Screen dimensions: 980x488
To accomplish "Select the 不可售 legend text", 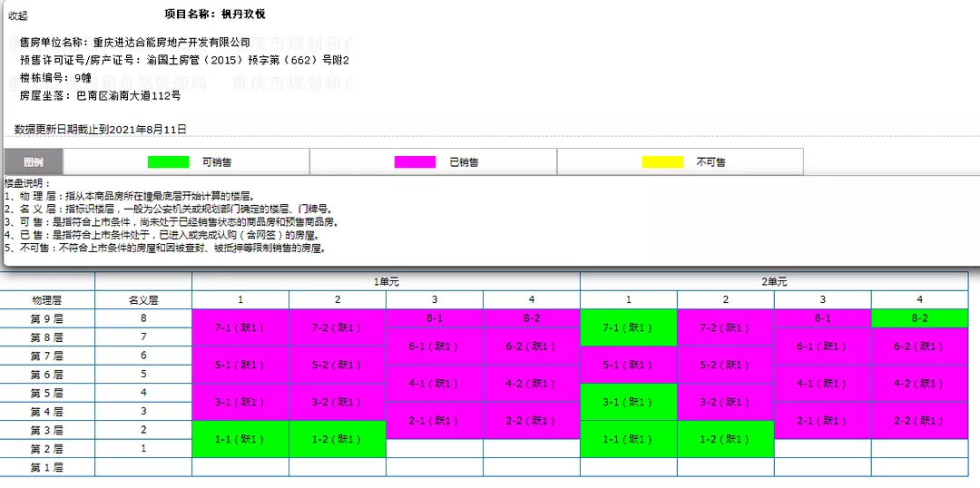I will [711, 161].
